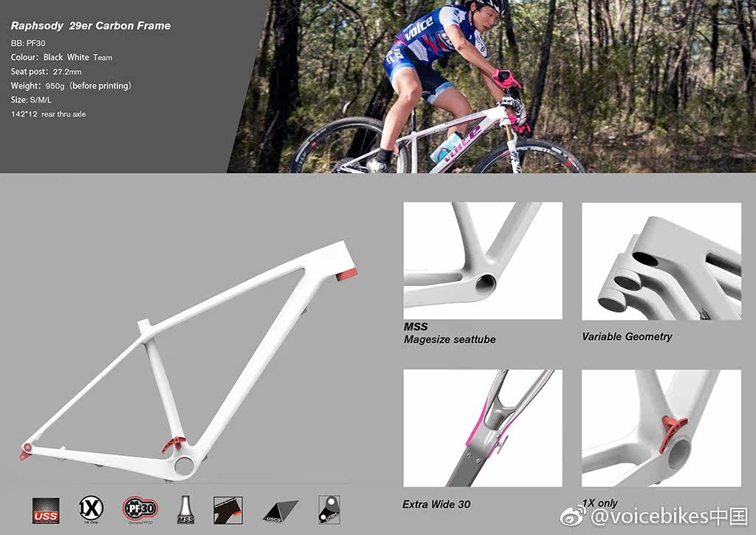Select the USCS triangular icon
756x535 pixels.
(281, 511)
